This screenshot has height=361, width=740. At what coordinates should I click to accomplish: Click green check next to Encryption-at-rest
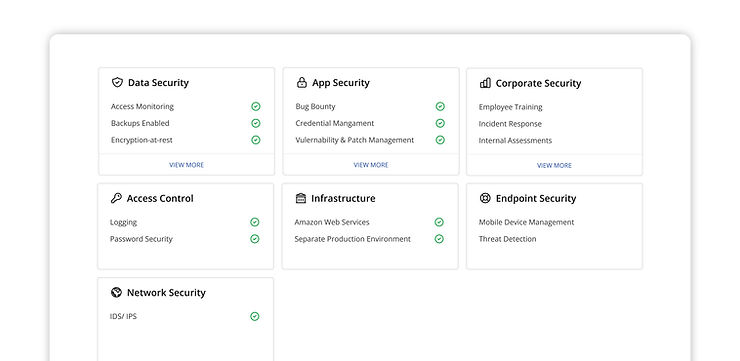click(255, 140)
